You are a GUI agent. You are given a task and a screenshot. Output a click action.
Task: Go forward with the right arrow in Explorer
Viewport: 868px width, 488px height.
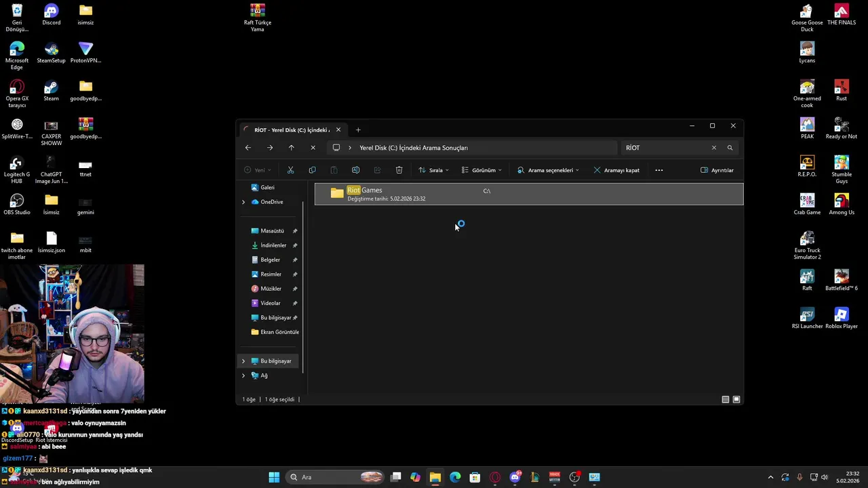(270, 148)
